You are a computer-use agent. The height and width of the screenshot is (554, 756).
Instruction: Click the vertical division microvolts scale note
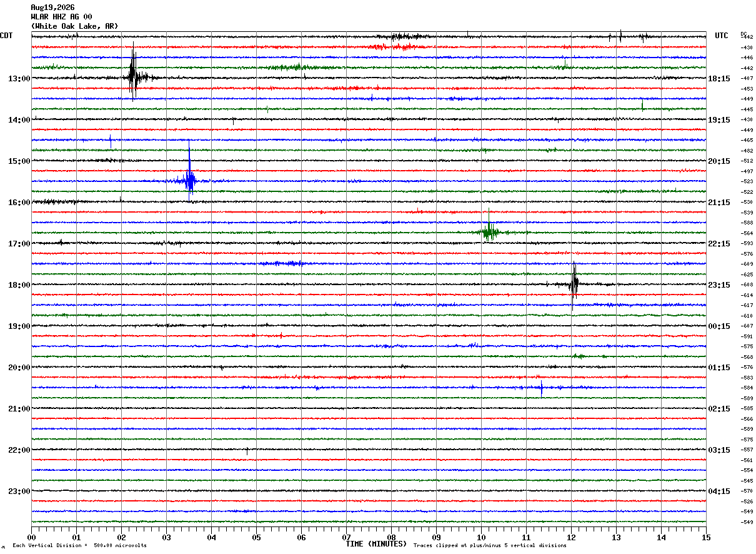pos(79,545)
